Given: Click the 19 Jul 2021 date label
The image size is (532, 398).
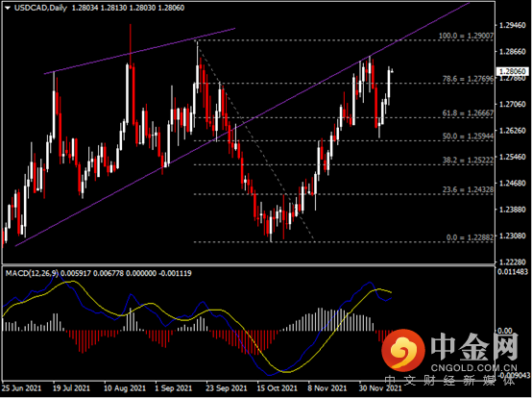Looking at the screenshot, I should tap(72, 388).
